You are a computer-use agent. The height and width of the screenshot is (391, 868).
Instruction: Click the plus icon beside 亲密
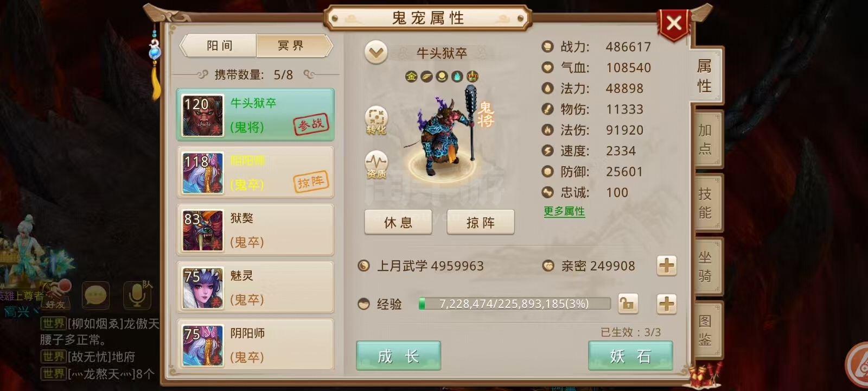pos(667,266)
